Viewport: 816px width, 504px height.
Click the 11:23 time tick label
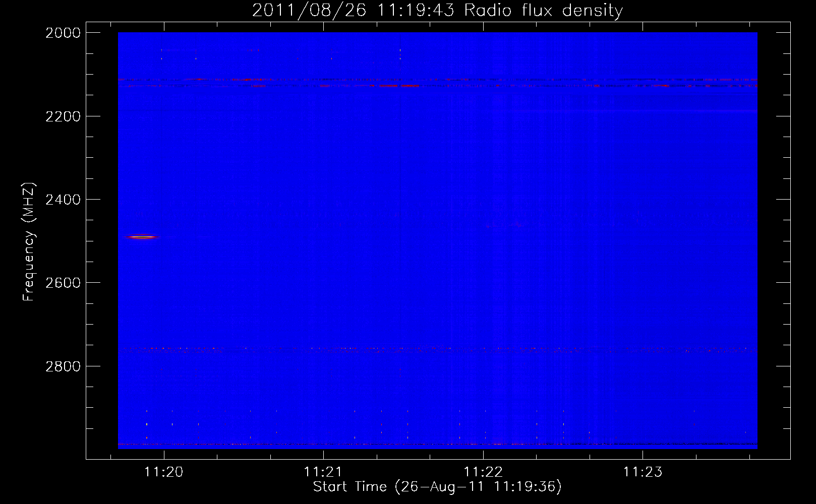coord(643,472)
